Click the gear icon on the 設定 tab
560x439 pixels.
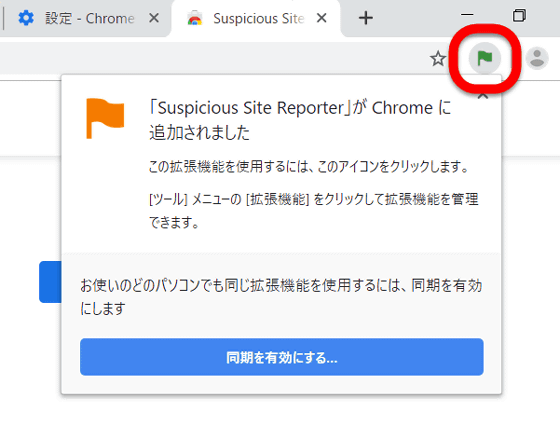[x=26, y=18]
